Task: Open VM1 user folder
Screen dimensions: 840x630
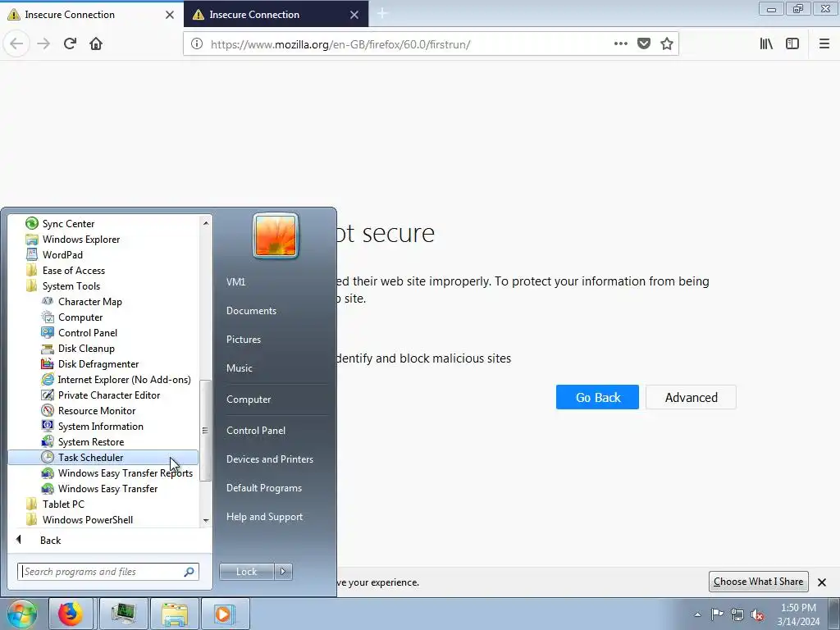Action: [x=235, y=282]
